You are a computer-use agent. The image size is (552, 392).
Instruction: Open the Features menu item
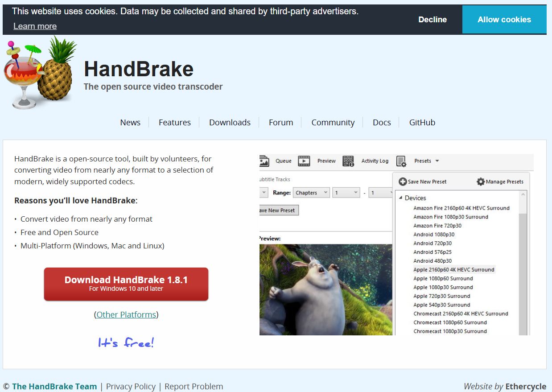click(175, 122)
